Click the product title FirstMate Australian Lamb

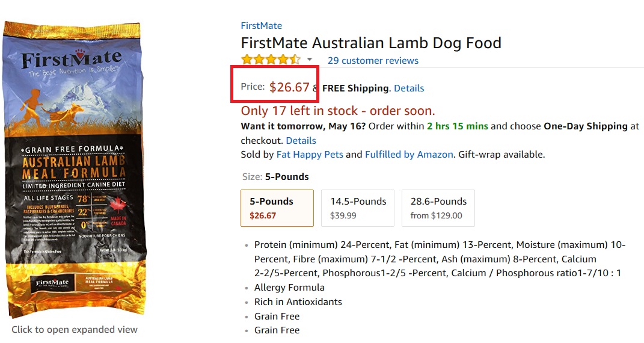coord(371,43)
